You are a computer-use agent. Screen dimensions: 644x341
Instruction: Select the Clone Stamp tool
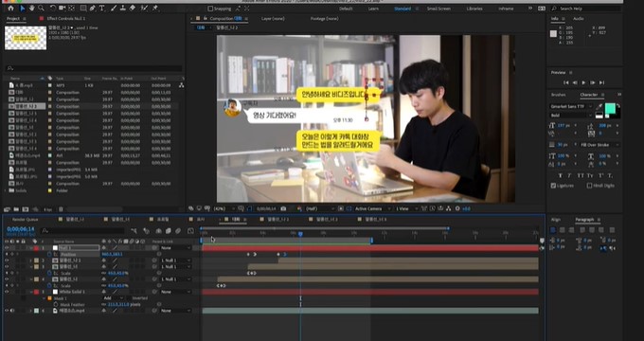123,9
